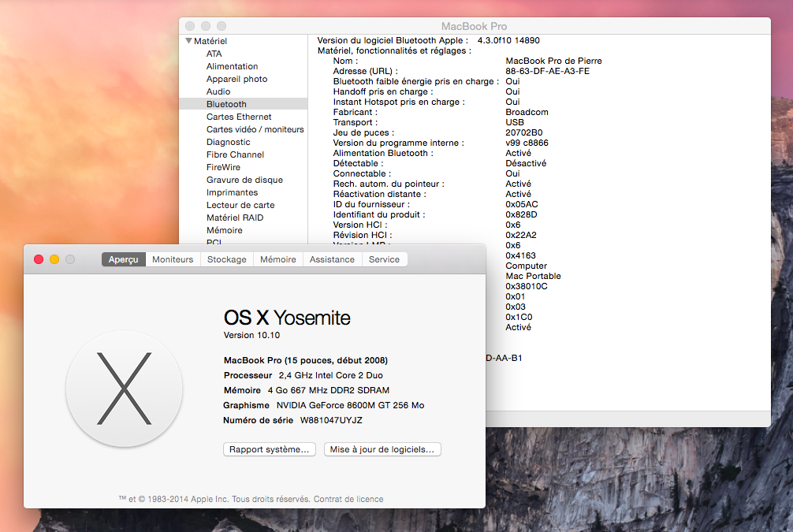Select the Service tab
Screen dimensions: 793x532
pyautogui.click(x=385, y=259)
